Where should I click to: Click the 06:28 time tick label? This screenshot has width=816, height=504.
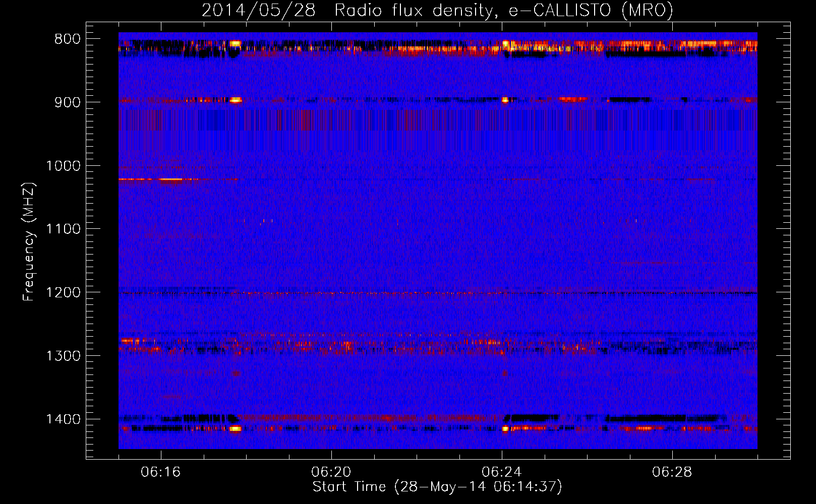pos(672,472)
